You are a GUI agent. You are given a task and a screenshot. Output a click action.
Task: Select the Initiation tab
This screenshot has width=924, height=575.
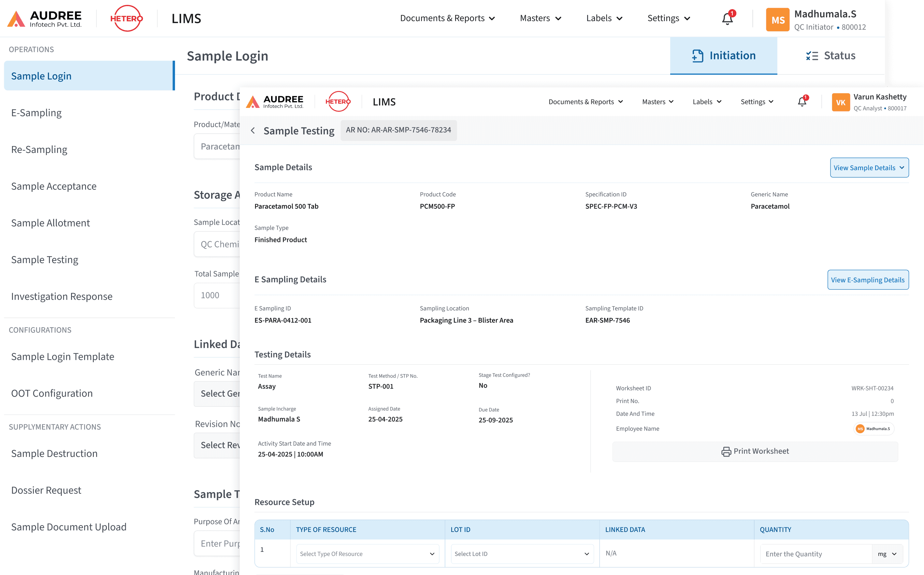(723, 55)
